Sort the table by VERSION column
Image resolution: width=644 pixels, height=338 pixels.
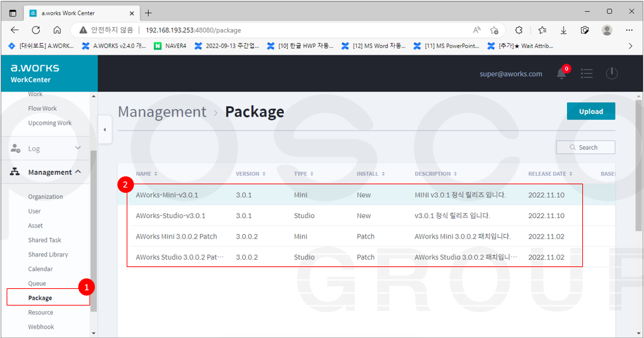[x=251, y=174]
